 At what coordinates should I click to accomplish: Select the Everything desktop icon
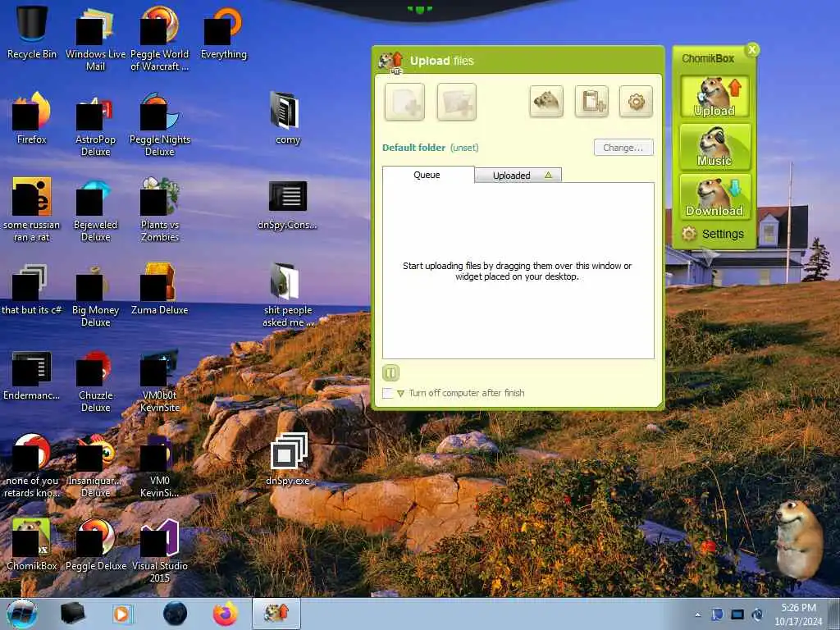click(223, 32)
